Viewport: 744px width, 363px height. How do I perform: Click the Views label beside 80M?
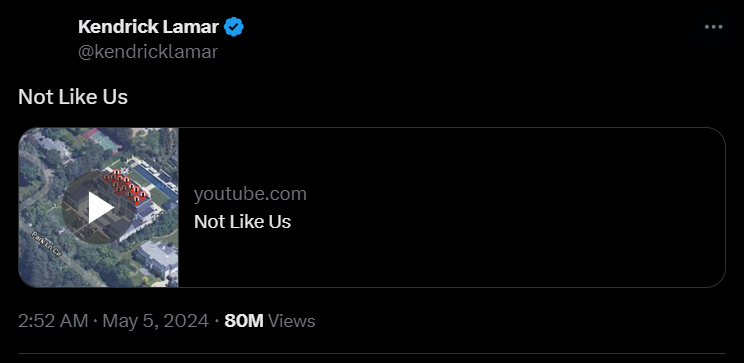pyautogui.click(x=291, y=321)
